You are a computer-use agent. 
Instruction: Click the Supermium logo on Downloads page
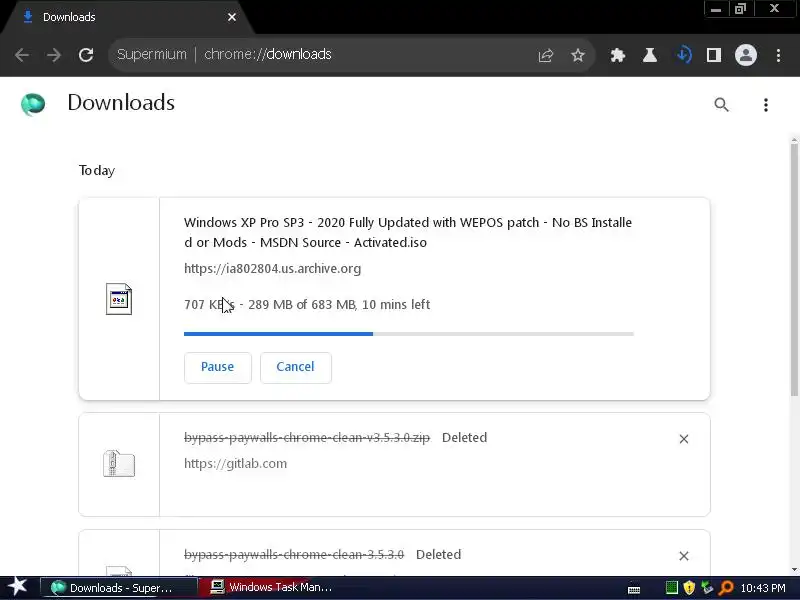click(33, 104)
